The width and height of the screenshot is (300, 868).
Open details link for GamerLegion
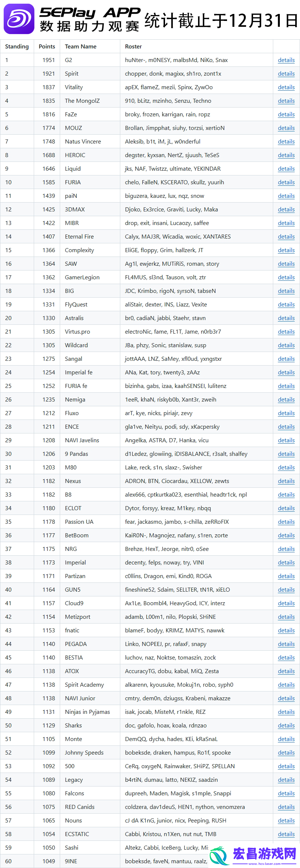[286, 277]
